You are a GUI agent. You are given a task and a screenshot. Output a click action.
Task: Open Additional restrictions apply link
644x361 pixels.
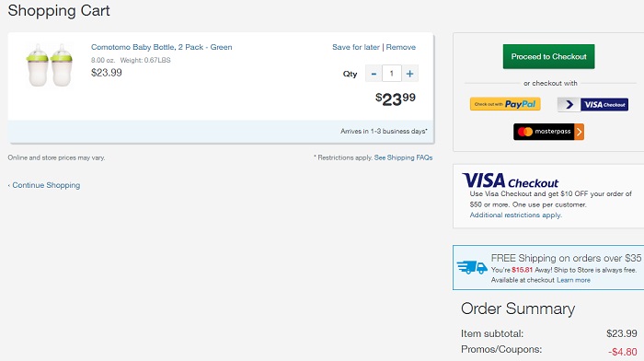pyautogui.click(x=516, y=215)
